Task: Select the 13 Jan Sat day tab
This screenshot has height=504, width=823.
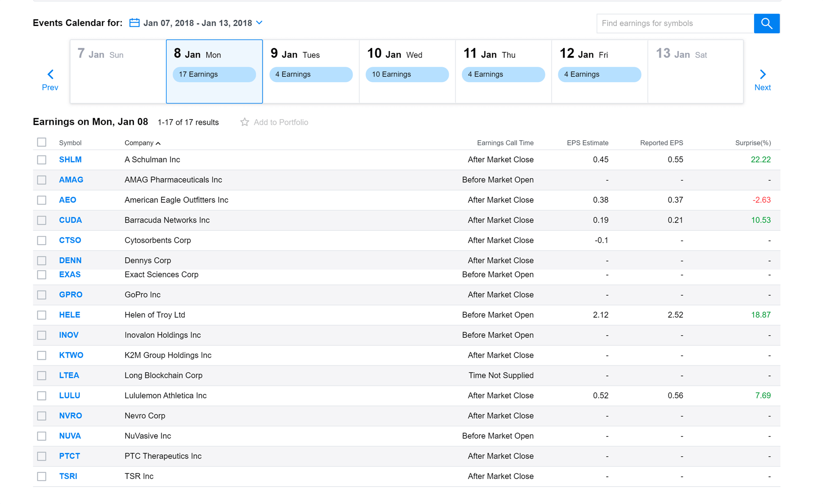Action: [696, 71]
